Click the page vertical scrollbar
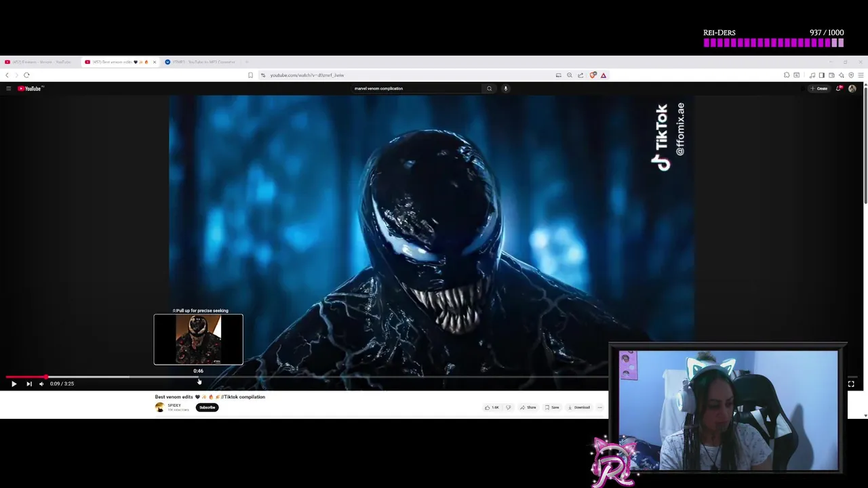The width and height of the screenshot is (868, 488). [x=865, y=144]
